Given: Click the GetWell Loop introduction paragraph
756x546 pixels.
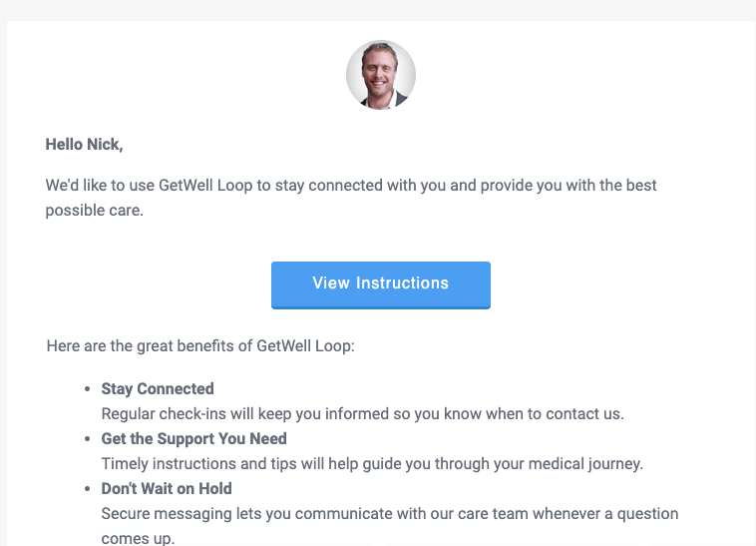Looking at the screenshot, I should pyautogui.click(x=351, y=198).
